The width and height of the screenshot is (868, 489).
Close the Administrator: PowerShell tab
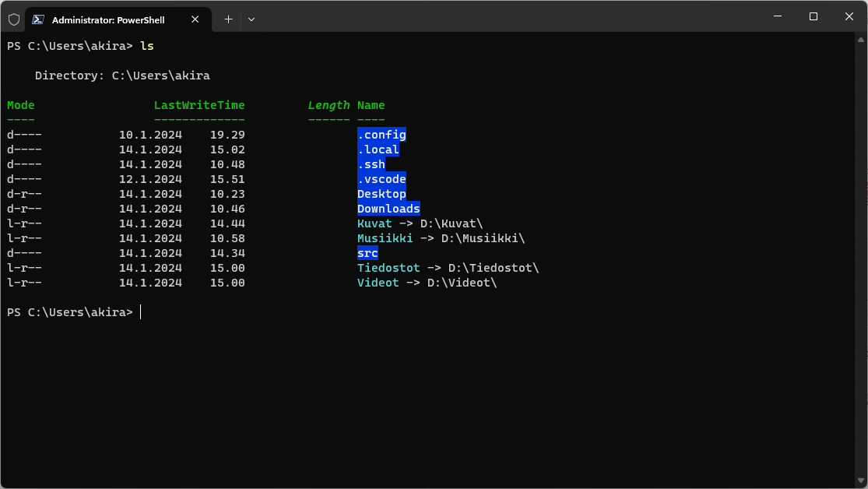pyautogui.click(x=195, y=19)
